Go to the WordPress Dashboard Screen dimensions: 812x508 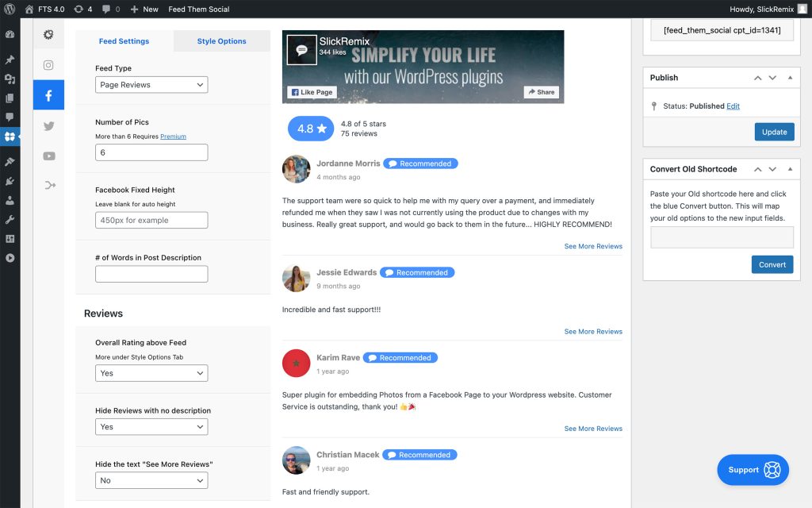point(10,35)
